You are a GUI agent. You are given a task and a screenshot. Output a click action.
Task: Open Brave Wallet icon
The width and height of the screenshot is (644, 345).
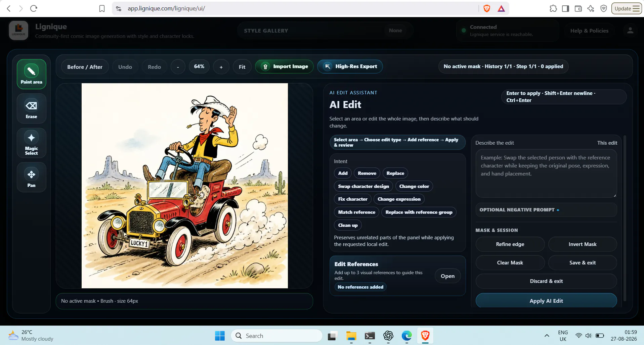point(578,8)
